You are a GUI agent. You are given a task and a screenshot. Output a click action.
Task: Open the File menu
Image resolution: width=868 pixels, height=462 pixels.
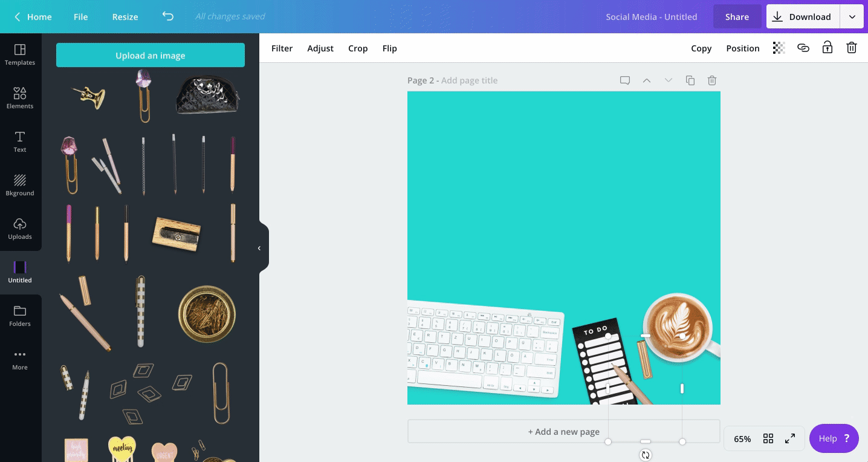coord(81,17)
